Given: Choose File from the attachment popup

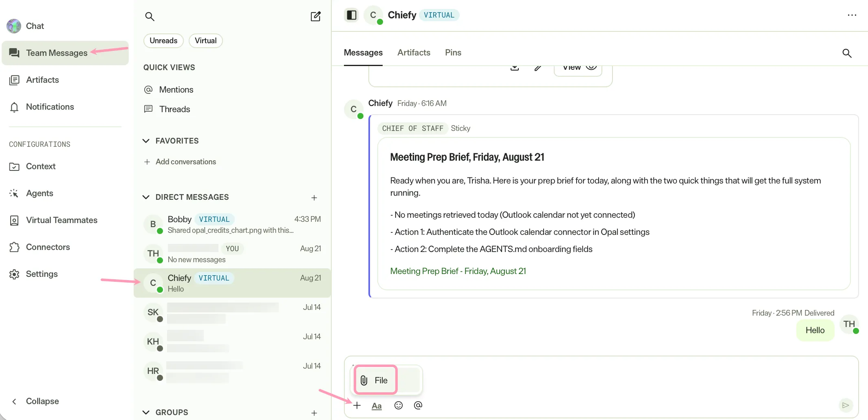Looking at the screenshot, I should tap(375, 380).
